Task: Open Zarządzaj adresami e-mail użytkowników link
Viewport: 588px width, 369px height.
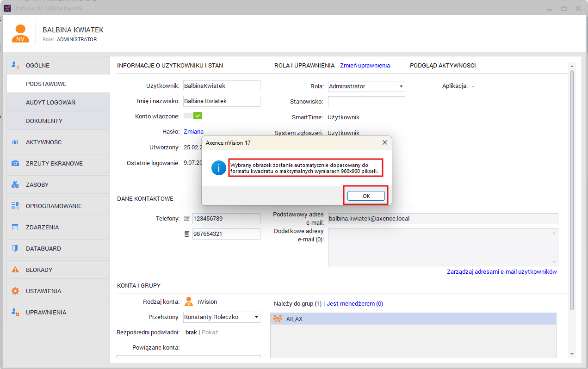Action: coord(502,272)
